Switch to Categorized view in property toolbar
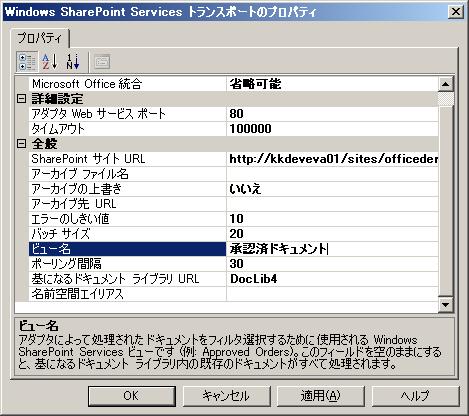 click(x=27, y=62)
